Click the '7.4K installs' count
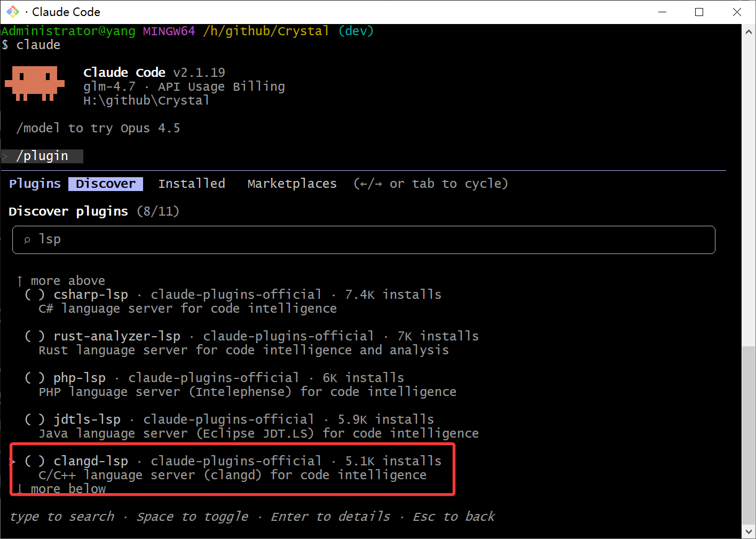 click(393, 295)
